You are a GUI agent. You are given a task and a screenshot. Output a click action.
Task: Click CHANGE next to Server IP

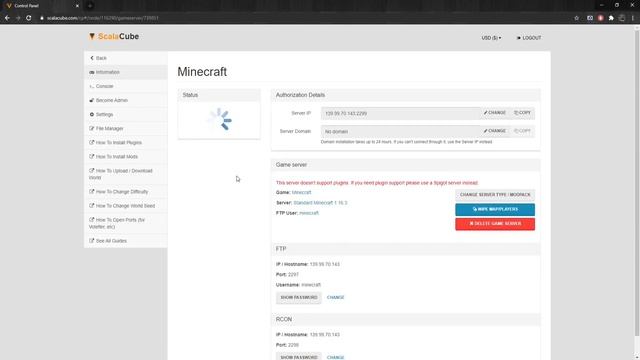(495, 113)
